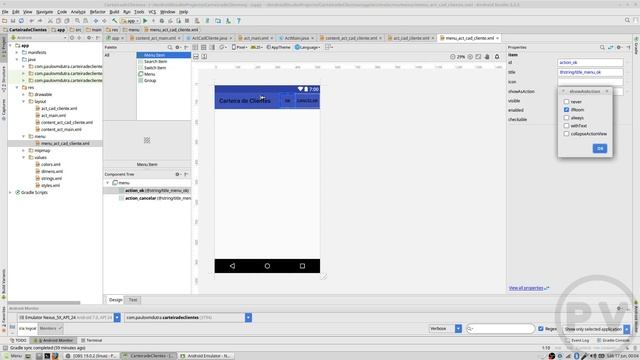Open the carteiradeclientes process dropdown
Screen dimensions: 640x360
pyautogui.click(x=248, y=318)
